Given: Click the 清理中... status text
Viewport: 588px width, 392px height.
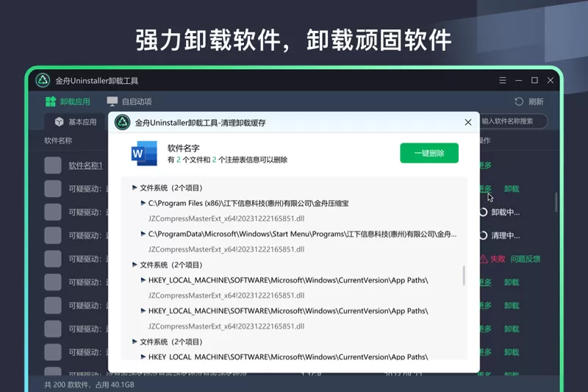Looking at the screenshot, I should click(x=505, y=235).
